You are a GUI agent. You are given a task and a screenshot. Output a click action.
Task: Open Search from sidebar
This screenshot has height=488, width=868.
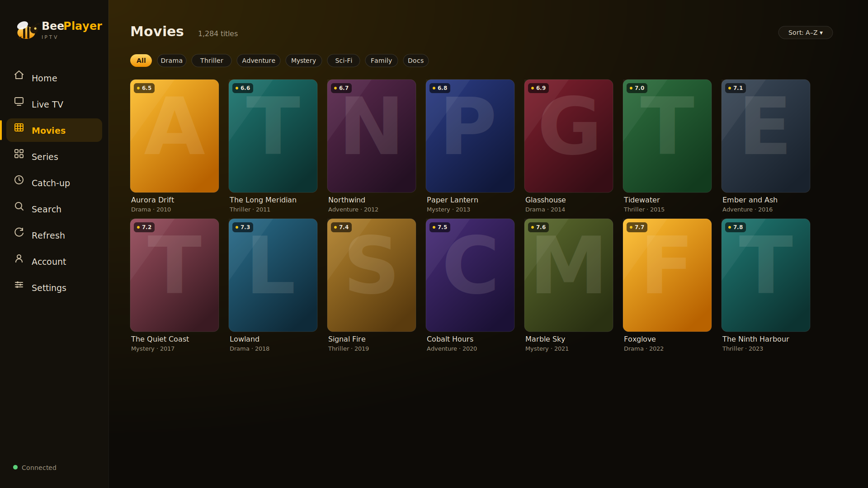click(47, 209)
